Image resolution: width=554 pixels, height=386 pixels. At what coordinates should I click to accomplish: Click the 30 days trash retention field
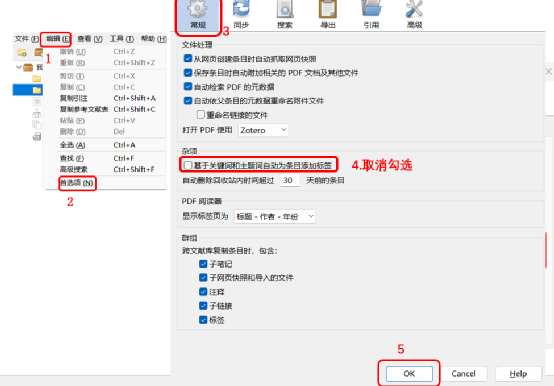[289, 180]
